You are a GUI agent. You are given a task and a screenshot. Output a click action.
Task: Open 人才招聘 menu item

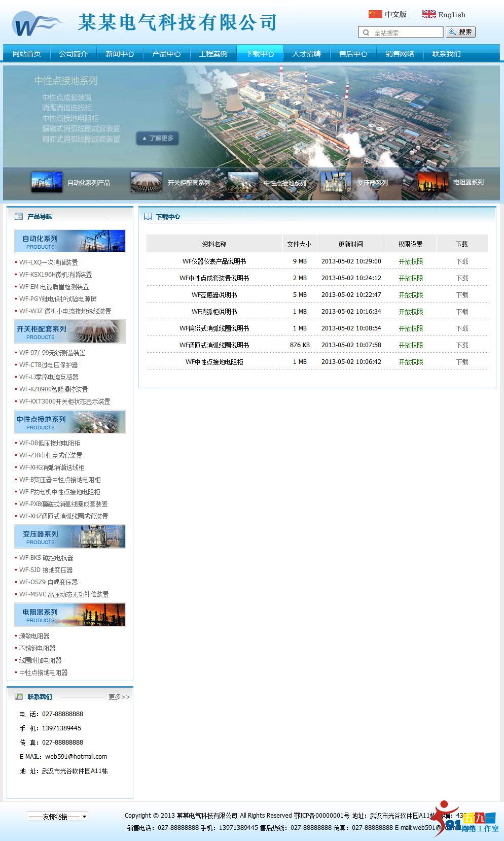306,54
